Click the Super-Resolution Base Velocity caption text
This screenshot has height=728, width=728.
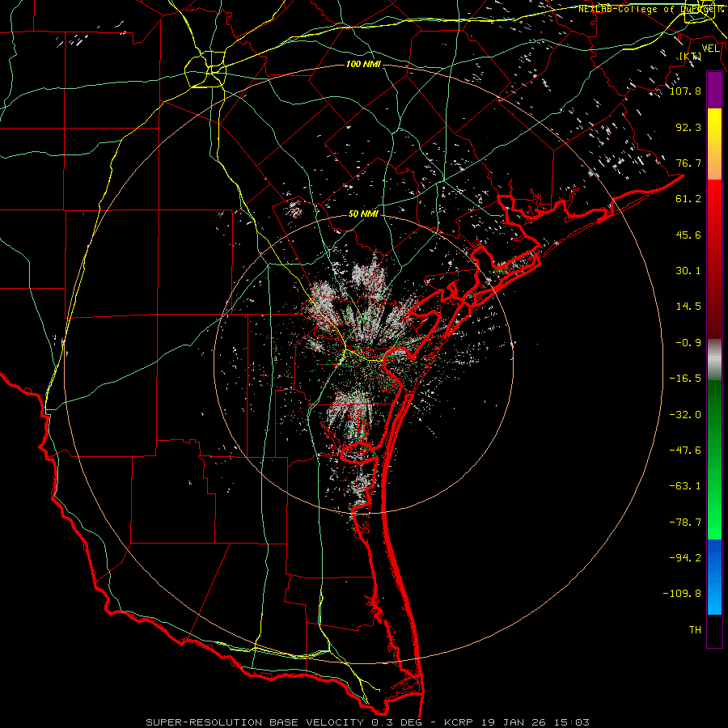[x=255, y=722]
